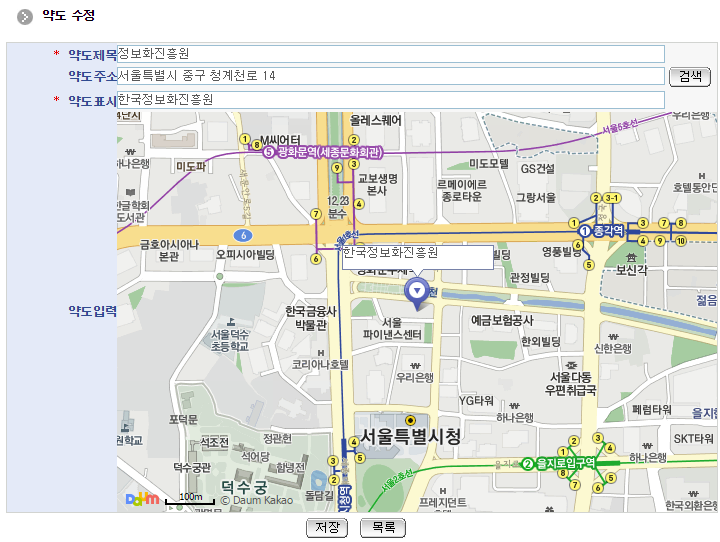This screenshot has height=542, width=720.
Task: Click the 100m scale bar on map
Action: (x=190, y=499)
